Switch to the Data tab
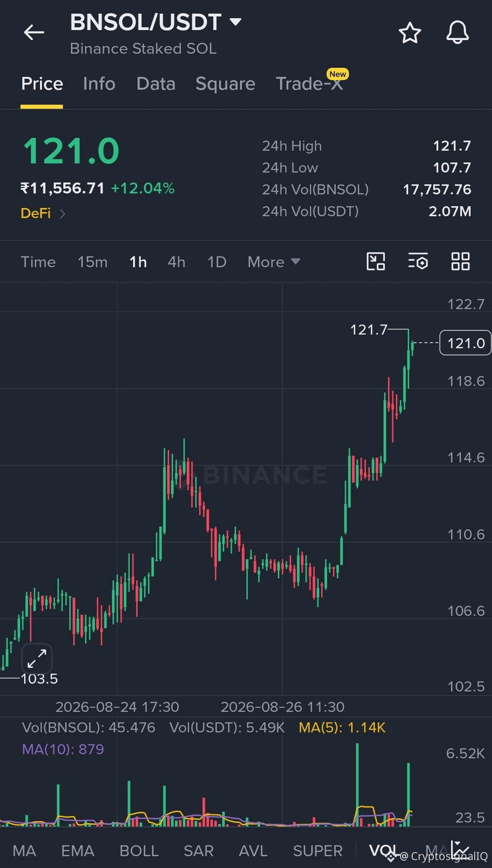Screen dimensions: 492x868 coord(156,84)
